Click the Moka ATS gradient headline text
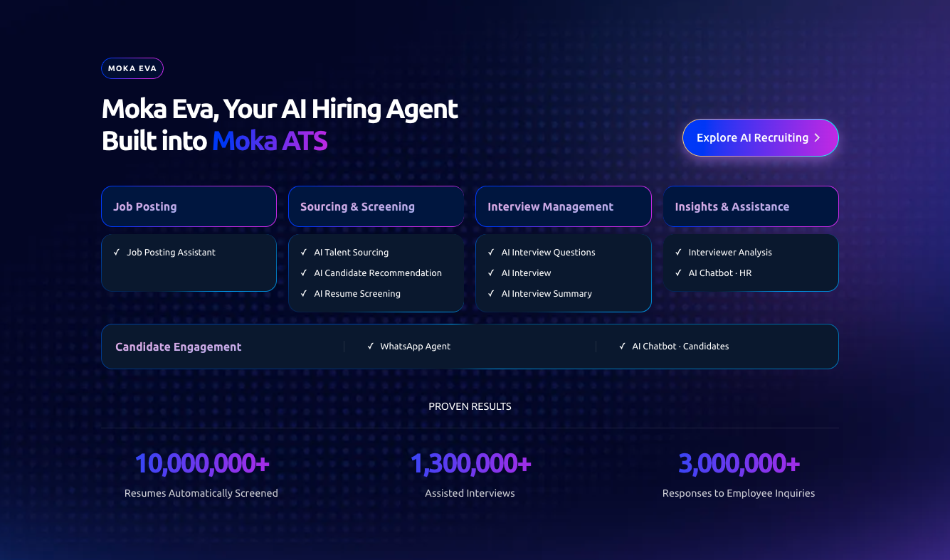The width and height of the screenshot is (950, 560). pos(270,141)
